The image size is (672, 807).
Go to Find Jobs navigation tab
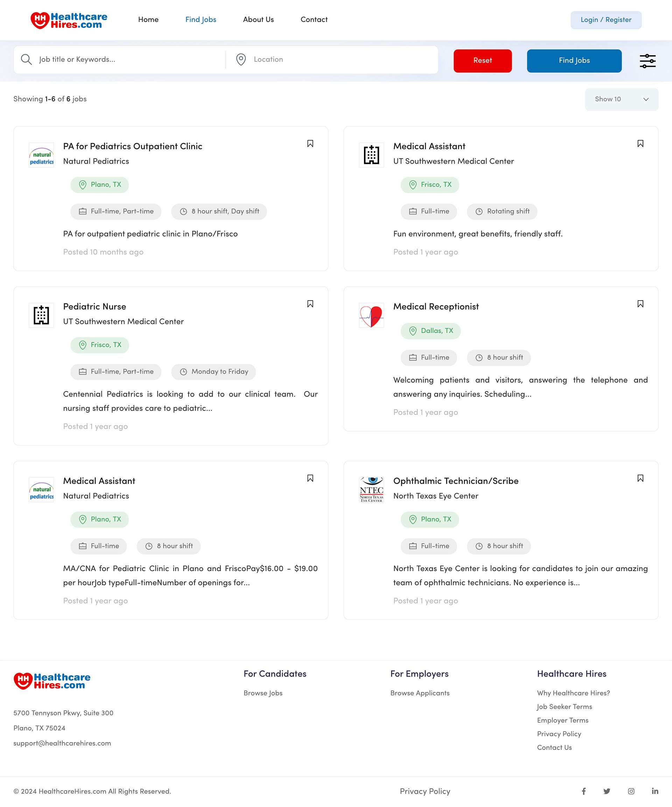click(x=200, y=20)
